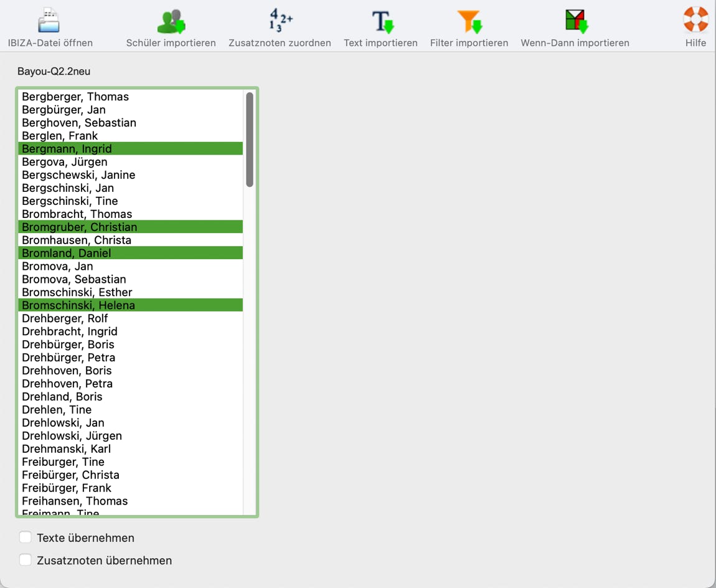Deselect highlighted student Bergmann, Ingrid

tap(67, 149)
